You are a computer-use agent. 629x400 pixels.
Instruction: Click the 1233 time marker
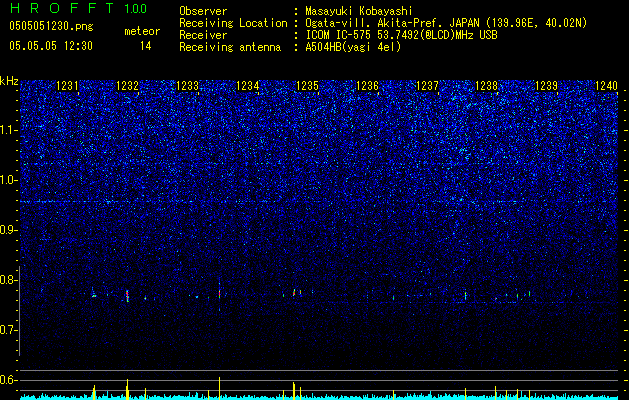click(x=187, y=86)
